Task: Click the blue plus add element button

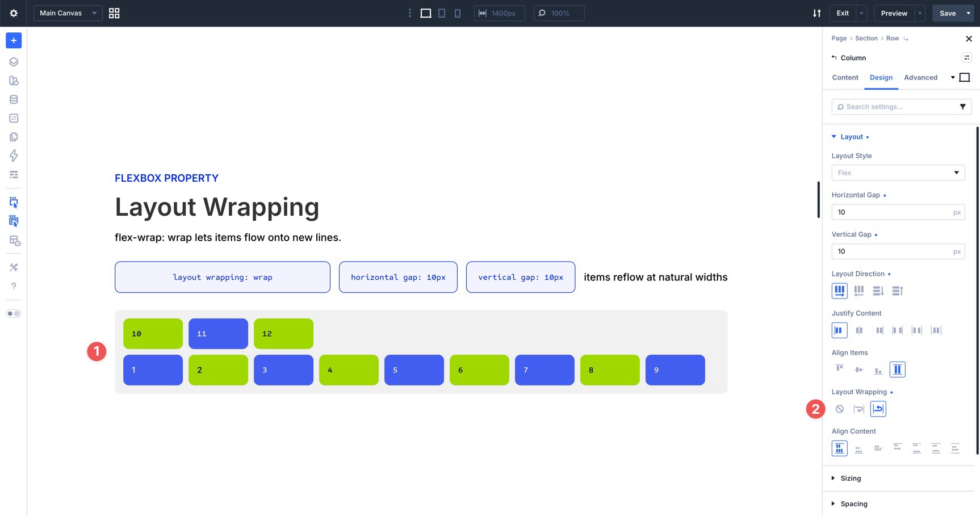Action: [14, 40]
